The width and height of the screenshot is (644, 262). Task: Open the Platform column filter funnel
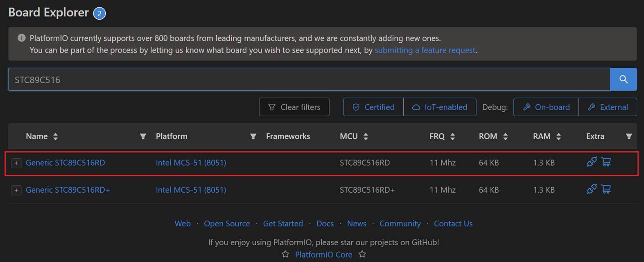pyautogui.click(x=253, y=136)
